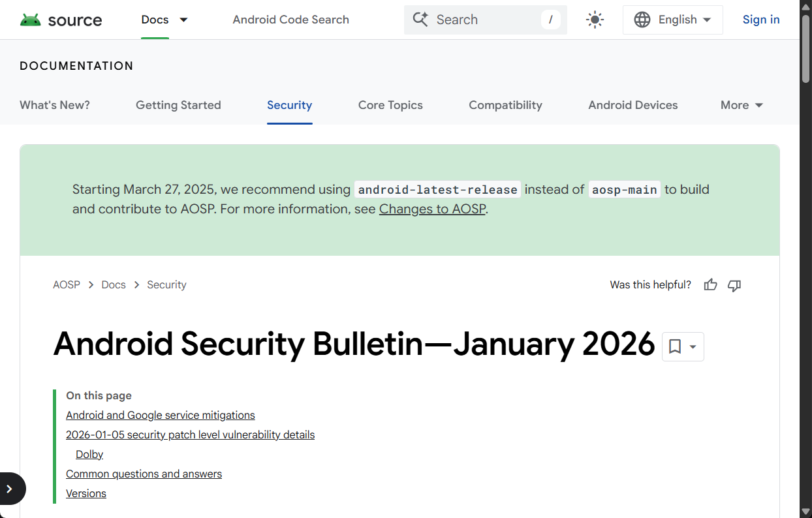Toggle light/dark theme with the sun icon
812x518 pixels.
click(x=595, y=20)
